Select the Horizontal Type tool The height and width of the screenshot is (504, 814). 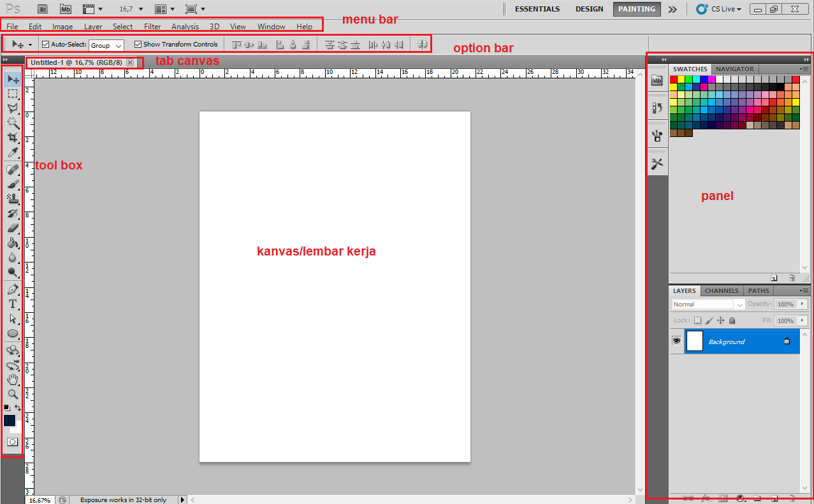[13, 304]
